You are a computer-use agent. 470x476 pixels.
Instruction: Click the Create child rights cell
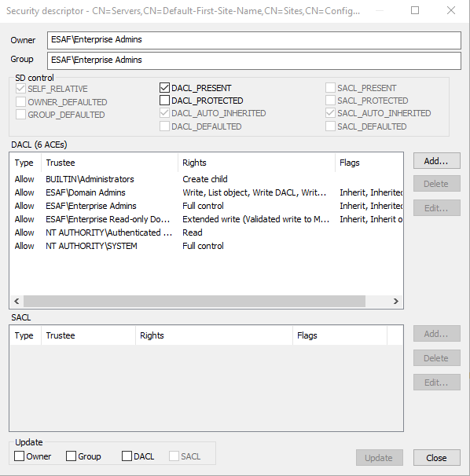click(205, 179)
